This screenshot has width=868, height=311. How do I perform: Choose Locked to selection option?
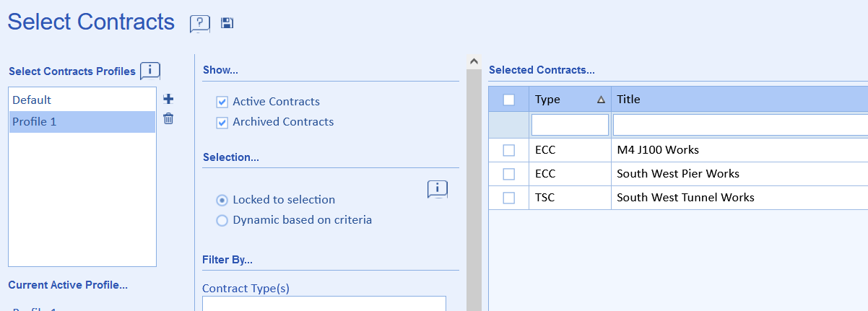point(222,200)
